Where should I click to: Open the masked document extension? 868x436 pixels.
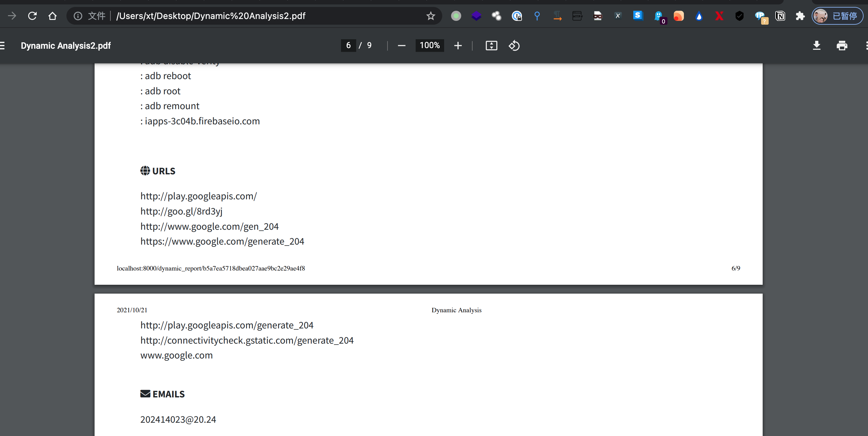click(x=598, y=16)
